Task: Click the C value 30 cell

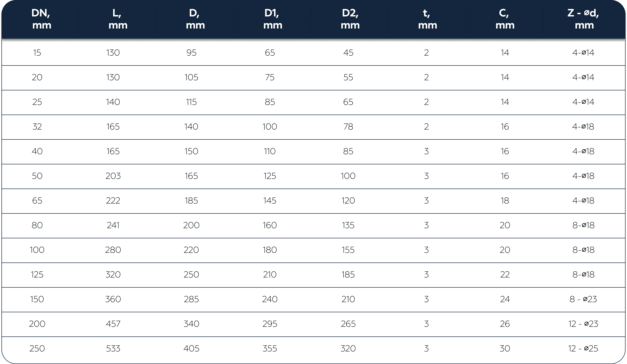Action: click(x=505, y=349)
